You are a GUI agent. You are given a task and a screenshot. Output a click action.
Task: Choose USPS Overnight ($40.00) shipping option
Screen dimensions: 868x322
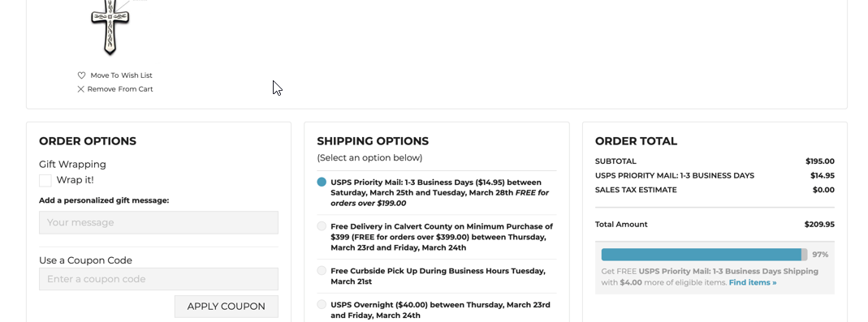coord(322,304)
